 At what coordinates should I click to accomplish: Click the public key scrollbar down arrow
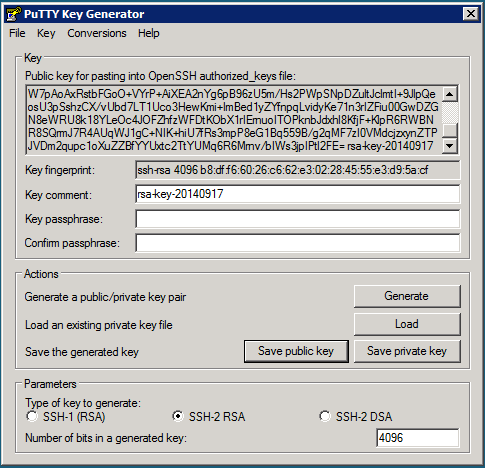coord(450,146)
